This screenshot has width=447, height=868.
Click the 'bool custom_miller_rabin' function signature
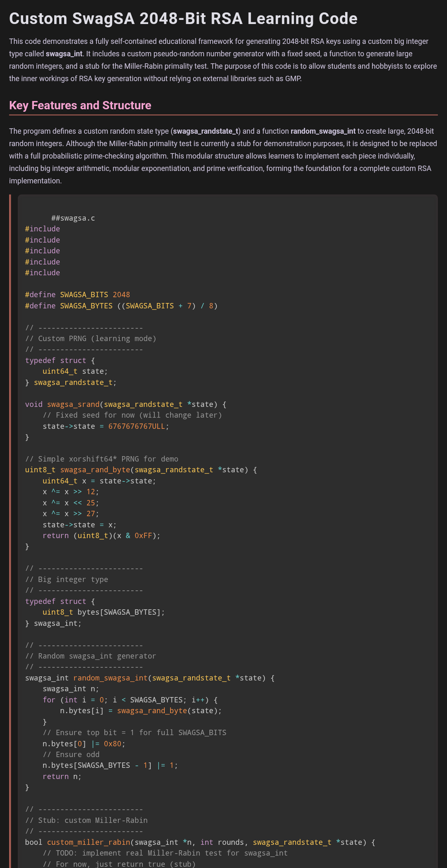click(200, 842)
